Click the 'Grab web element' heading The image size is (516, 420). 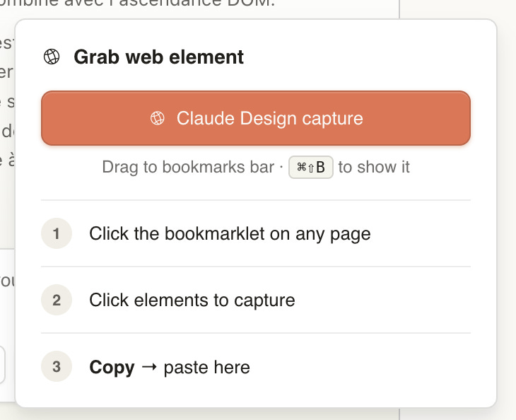(x=158, y=57)
